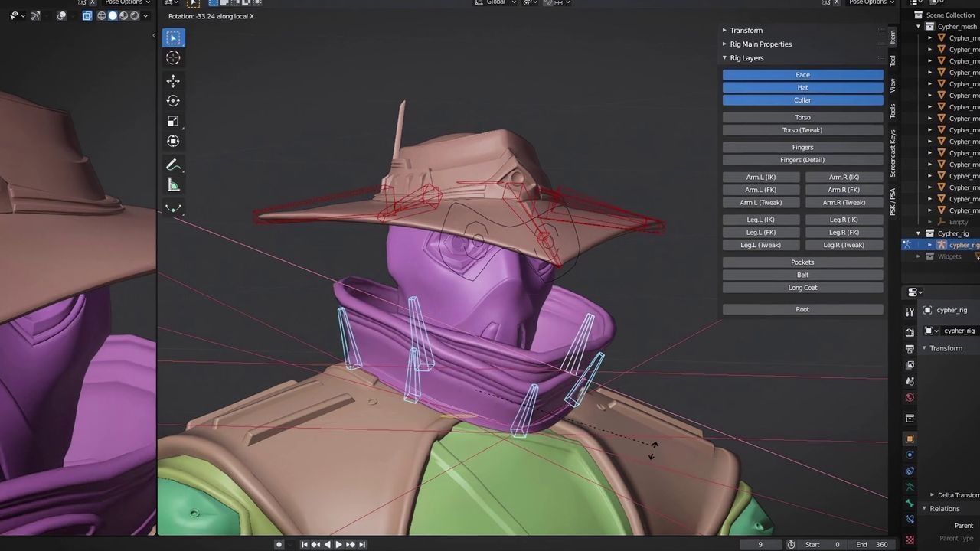Toggle X-Ray display in left viewport
This screenshot has height=551, width=980.
(87, 15)
